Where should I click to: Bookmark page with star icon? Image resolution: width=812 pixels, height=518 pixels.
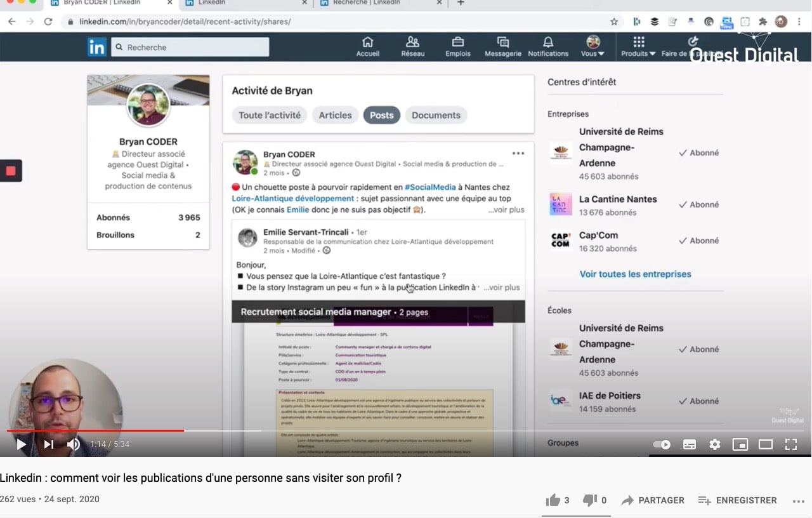pos(614,22)
